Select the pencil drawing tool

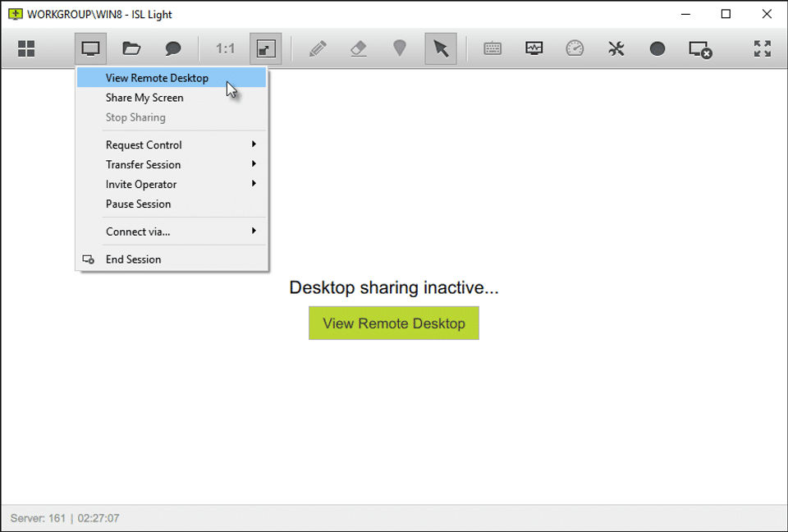point(318,48)
